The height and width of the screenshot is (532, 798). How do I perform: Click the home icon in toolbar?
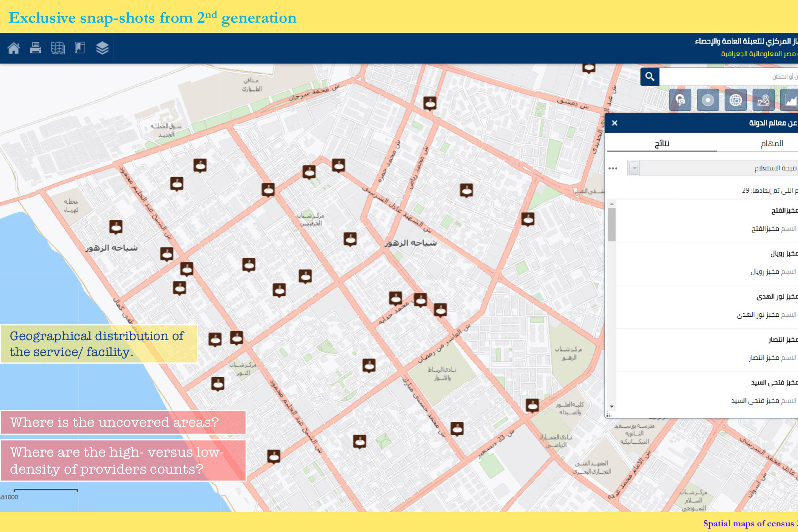pos(14,48)
